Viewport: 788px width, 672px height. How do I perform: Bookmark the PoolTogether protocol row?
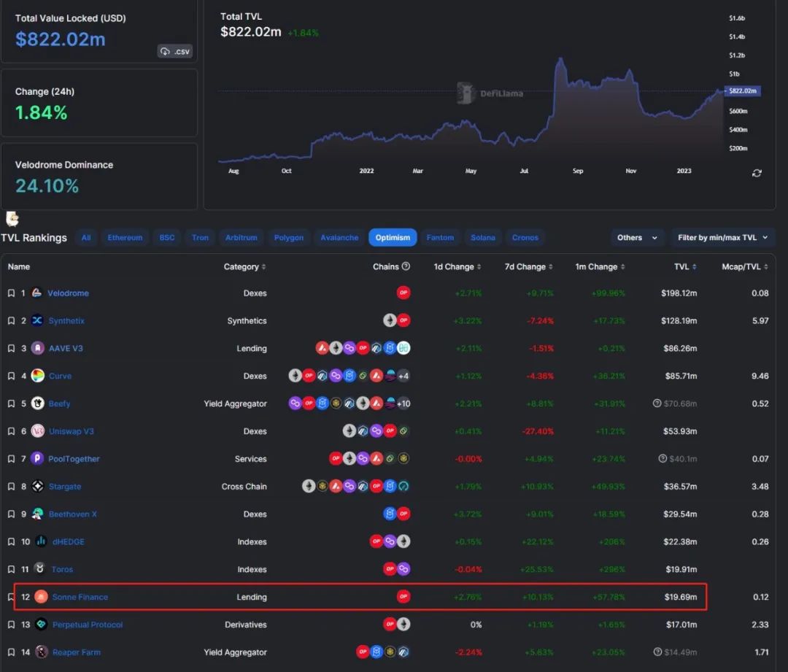pos(11,459)
